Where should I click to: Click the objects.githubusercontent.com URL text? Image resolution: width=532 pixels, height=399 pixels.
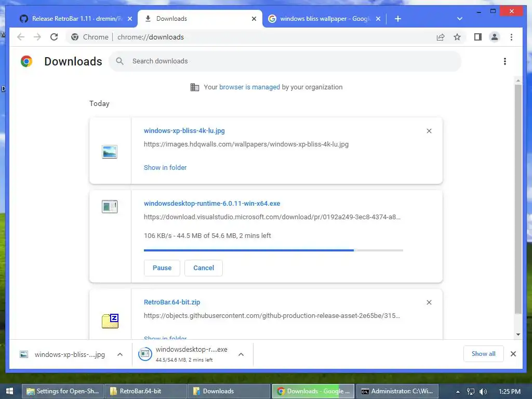point(272,316)
